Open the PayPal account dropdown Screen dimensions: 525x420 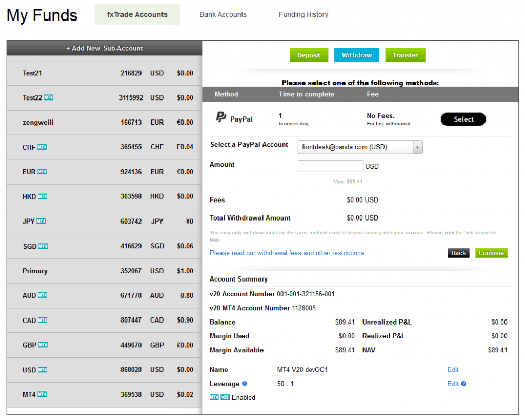tap(418, 147)
